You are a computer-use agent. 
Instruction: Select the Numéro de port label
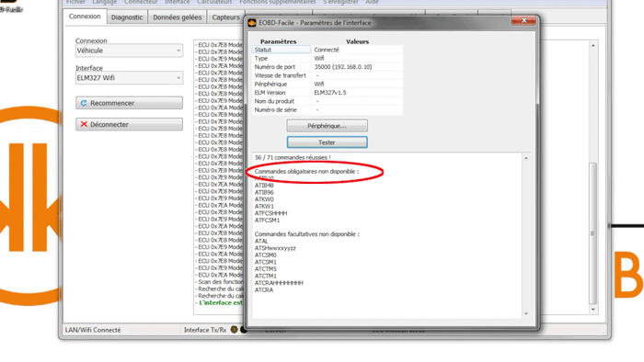(x=275, y=67)
